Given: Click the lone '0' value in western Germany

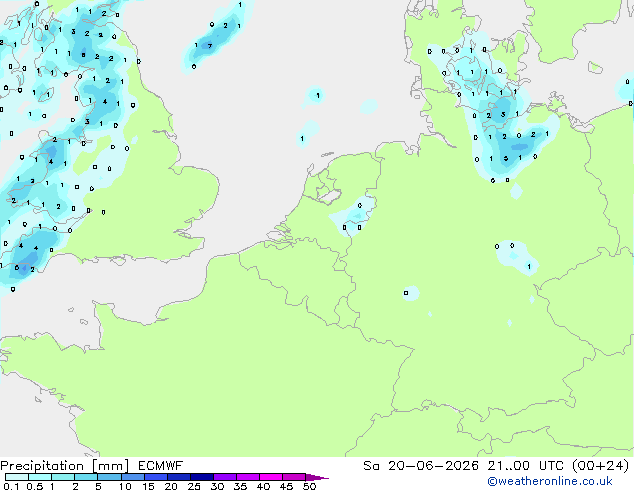Looking at the screenshot, I should pos(406,293).
